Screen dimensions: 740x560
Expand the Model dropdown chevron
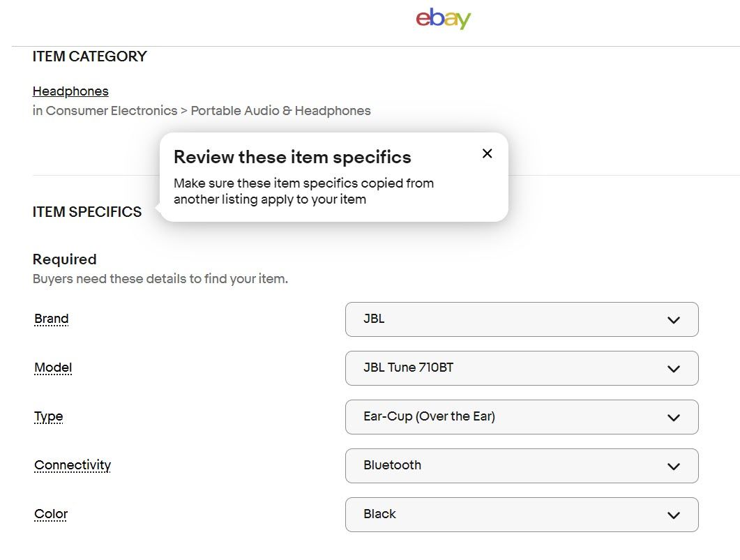coord(674,368)
